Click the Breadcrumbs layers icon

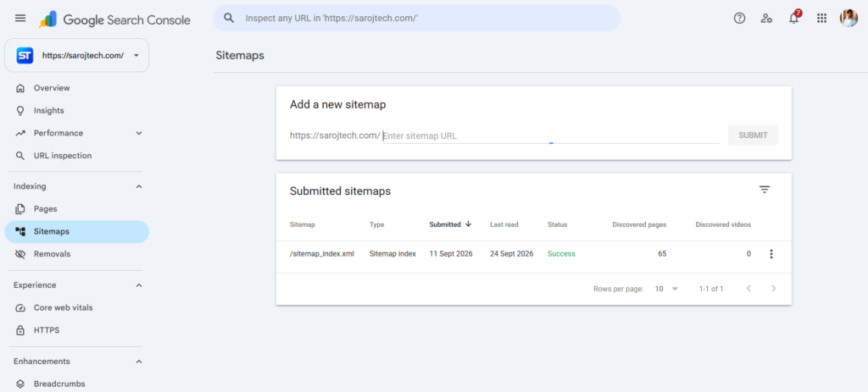[x=20, y=384]
